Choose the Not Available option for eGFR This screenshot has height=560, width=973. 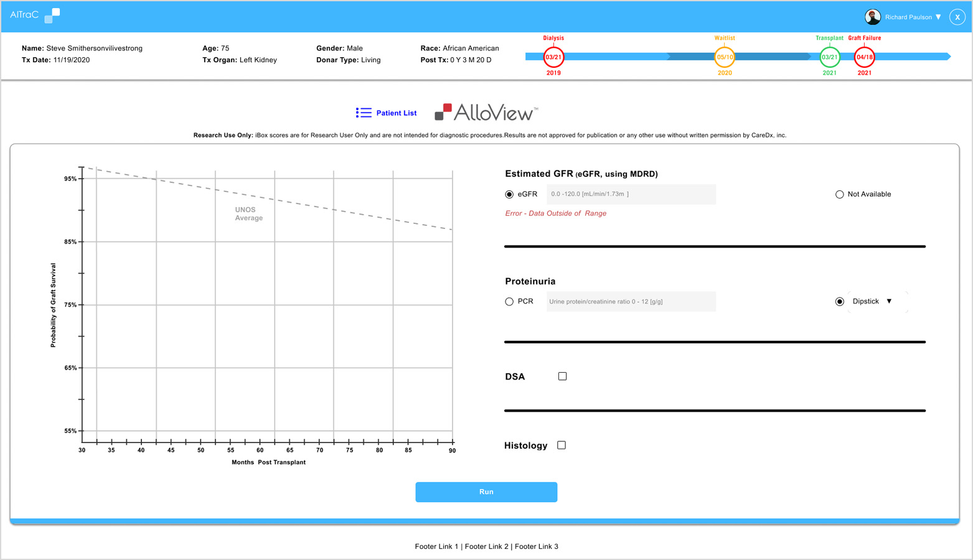(840, 194)
